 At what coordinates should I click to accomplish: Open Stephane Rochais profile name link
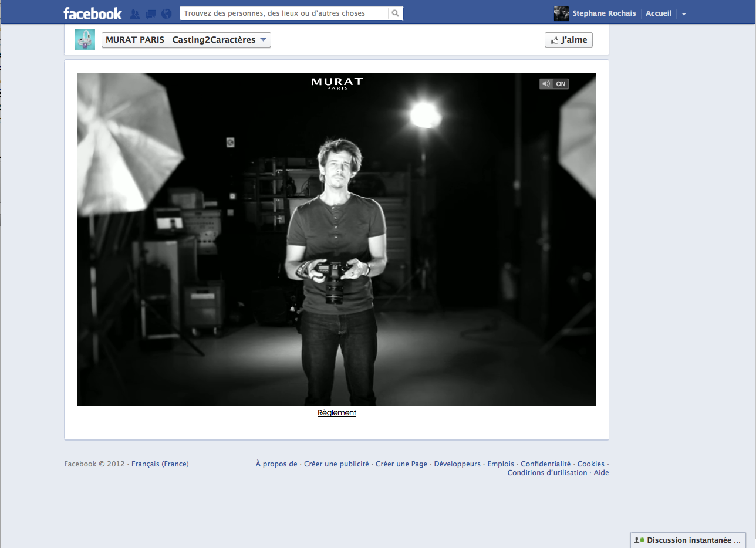click(x=604, y=13)
